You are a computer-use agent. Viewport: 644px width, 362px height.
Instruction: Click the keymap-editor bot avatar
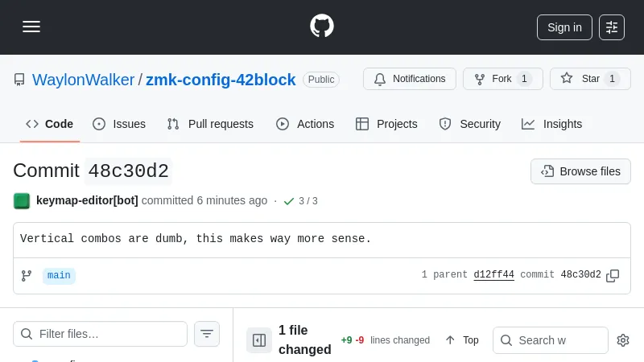point(22,200)
